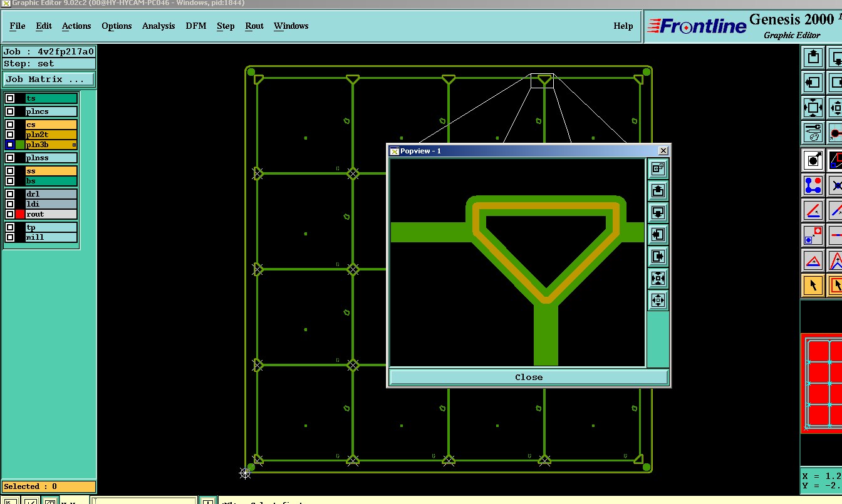
Task: Toggle pln3b layer display checkbox
Action: tap(10, 145)
